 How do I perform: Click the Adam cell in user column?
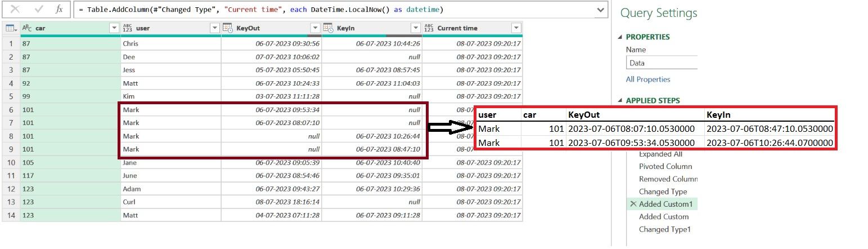pos(170,189)
